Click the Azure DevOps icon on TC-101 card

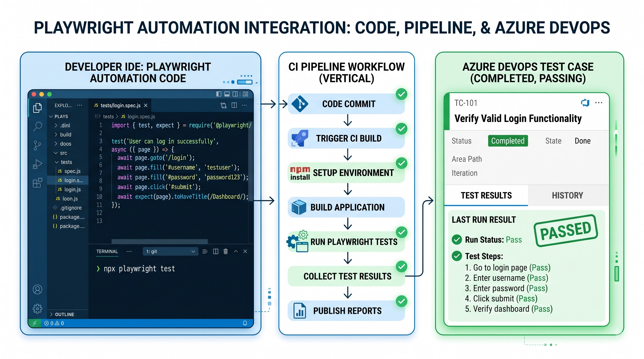coord(585,103)
